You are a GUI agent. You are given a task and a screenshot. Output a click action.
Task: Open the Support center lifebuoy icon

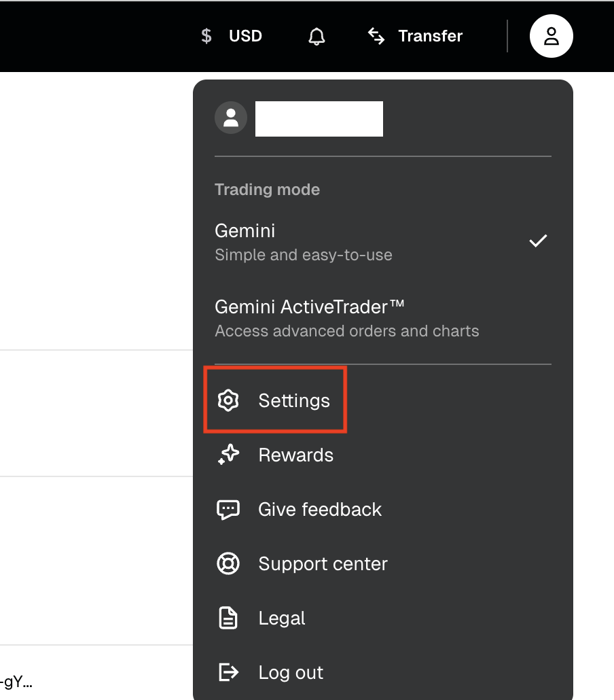(228, 563)
